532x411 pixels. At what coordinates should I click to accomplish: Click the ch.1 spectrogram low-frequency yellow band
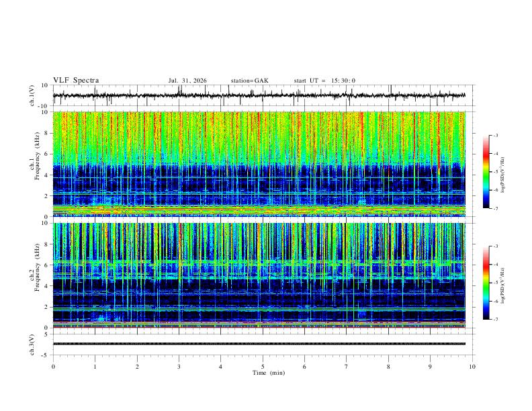point(259,210)
